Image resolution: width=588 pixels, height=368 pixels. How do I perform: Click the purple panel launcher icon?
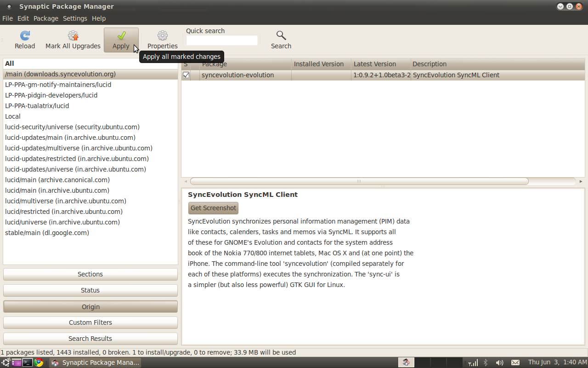tap(17, 362)
